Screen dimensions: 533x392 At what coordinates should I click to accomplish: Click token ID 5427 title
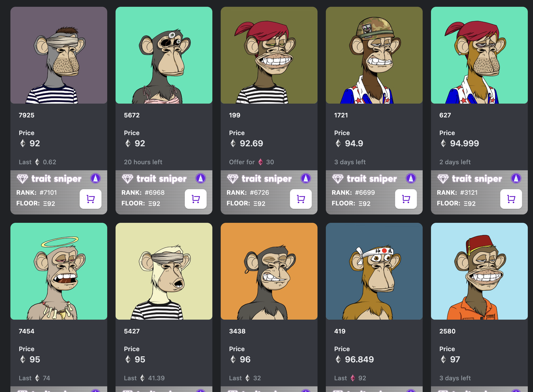pos(132,331)
